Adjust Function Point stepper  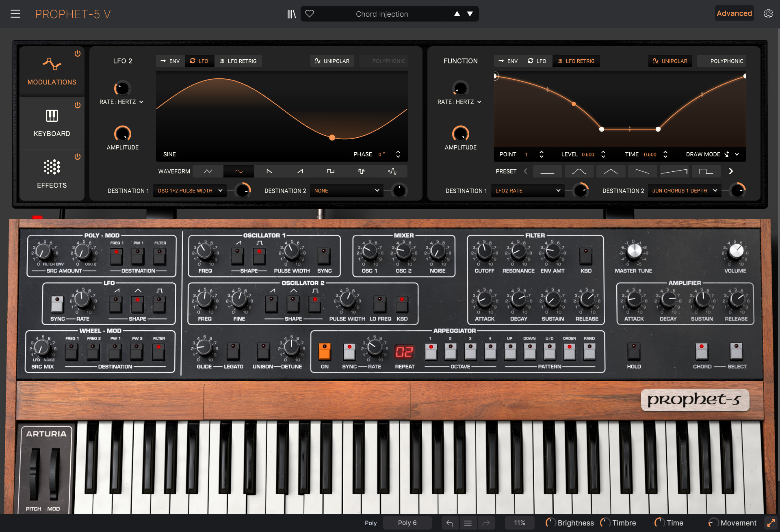click(542, 154)
